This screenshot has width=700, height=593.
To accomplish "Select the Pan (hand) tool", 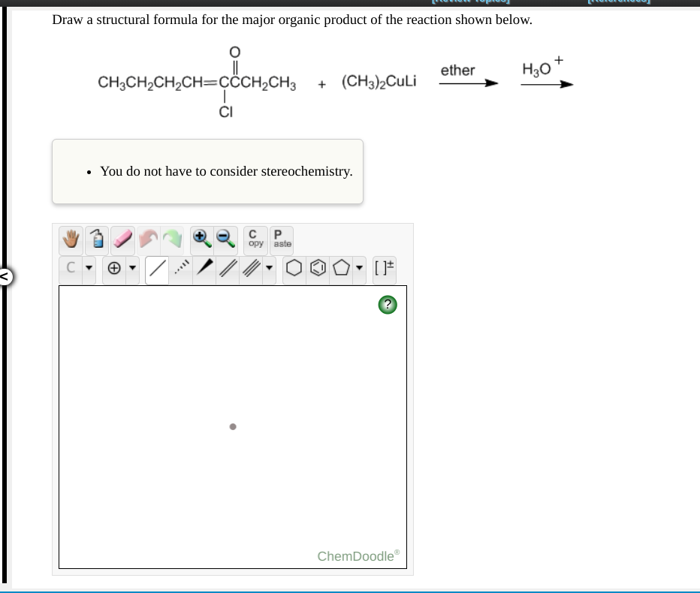I will (x=70, y=239).
